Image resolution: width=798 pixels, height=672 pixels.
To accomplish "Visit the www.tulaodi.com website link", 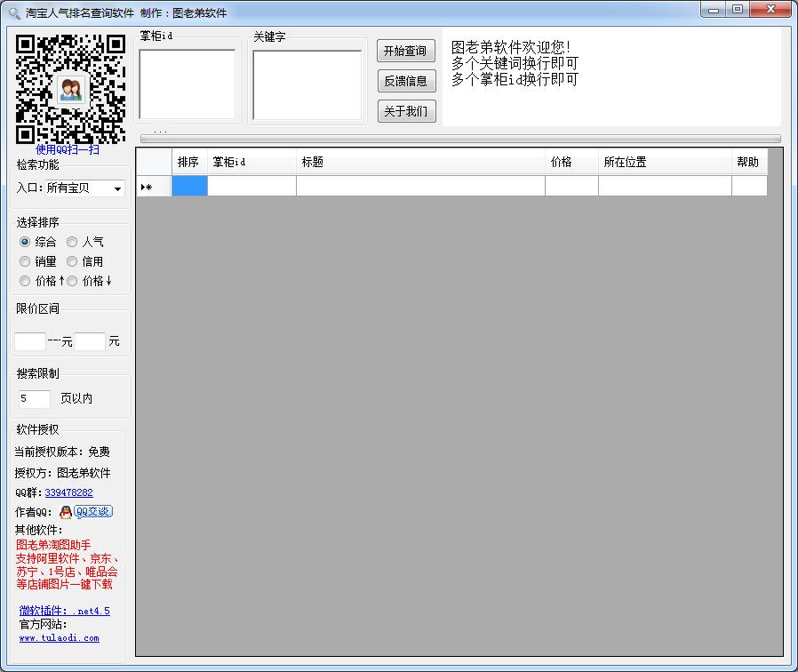I will pyautogui.click(x=59, y=638).
